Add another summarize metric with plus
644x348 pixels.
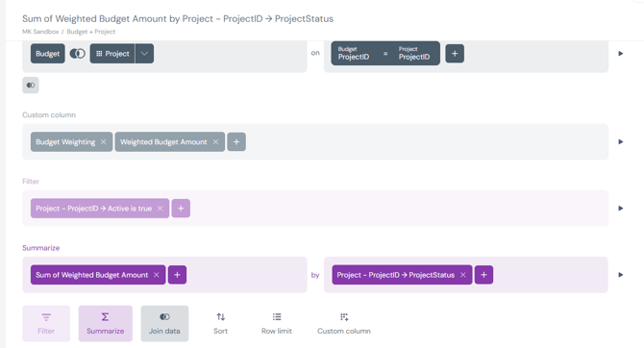point(177,275)
